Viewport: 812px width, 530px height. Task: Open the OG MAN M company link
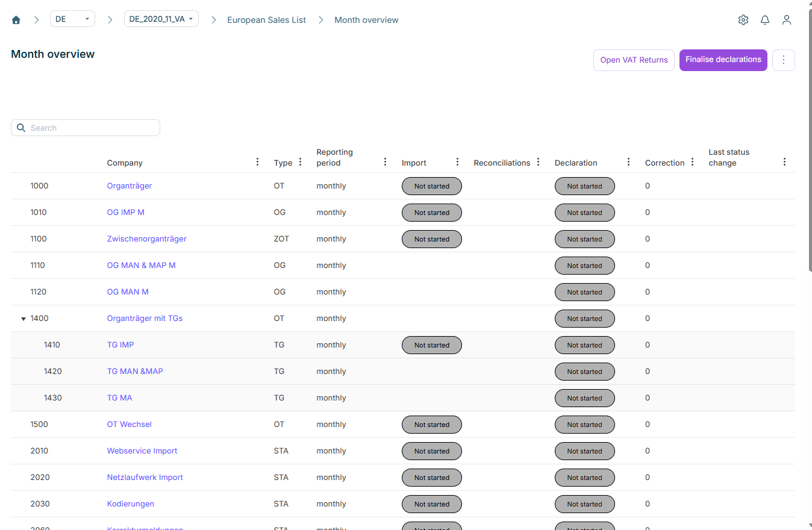(x=128, y=292)
